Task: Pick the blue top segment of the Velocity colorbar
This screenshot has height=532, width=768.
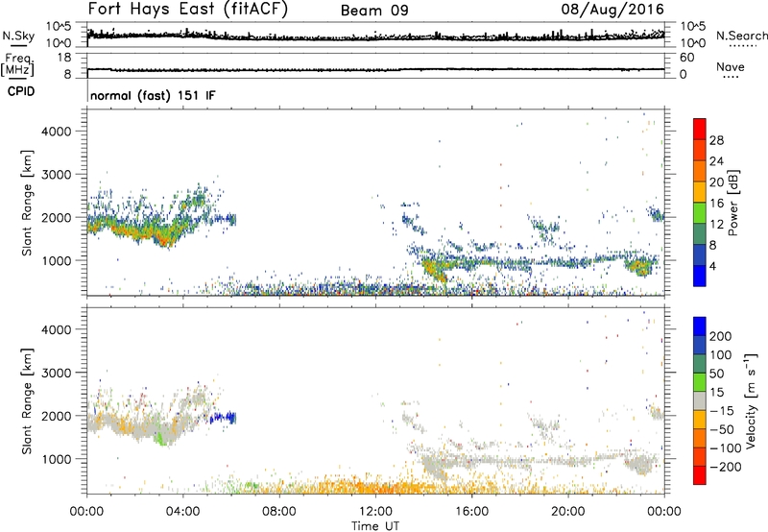Action: (700, 326)
